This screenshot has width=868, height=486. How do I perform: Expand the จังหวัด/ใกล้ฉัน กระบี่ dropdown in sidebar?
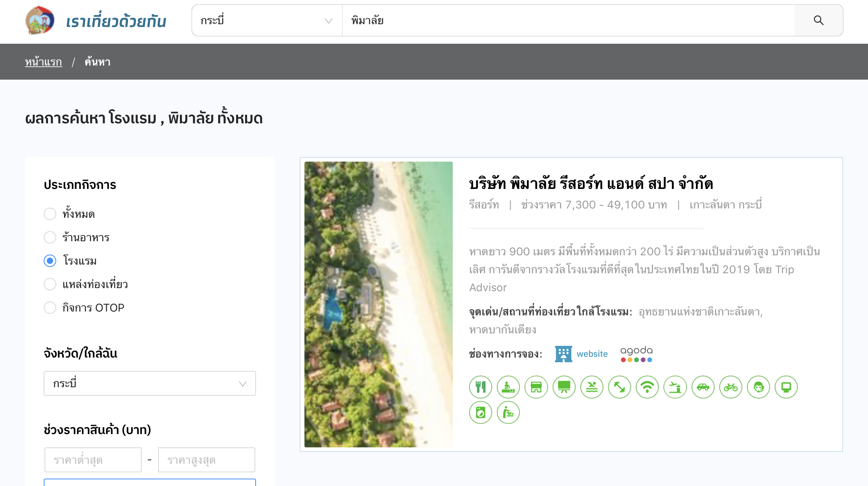pos(150,383)
